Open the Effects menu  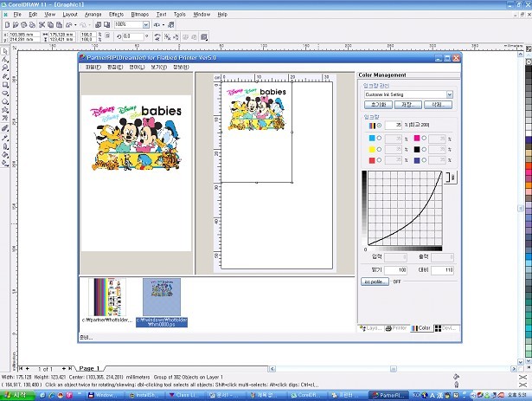point(117,14)
